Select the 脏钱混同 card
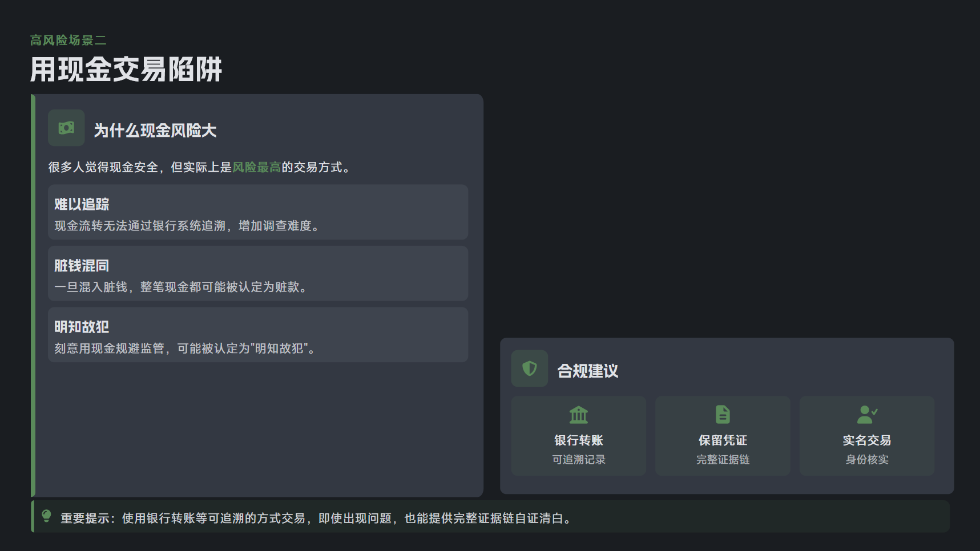Screen dimensions: 980x551 point(258,274)
